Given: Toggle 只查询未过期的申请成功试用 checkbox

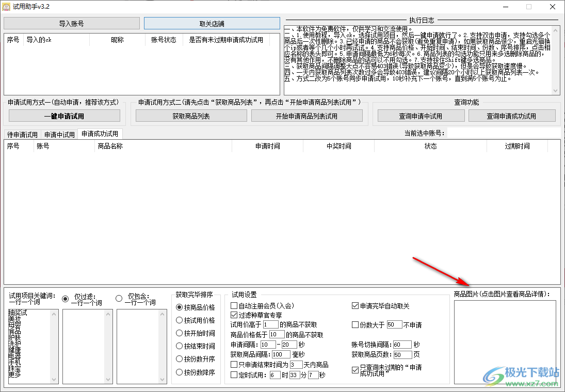Looking at the screenshot, I should pyautogui.click(x=355, y=370).
